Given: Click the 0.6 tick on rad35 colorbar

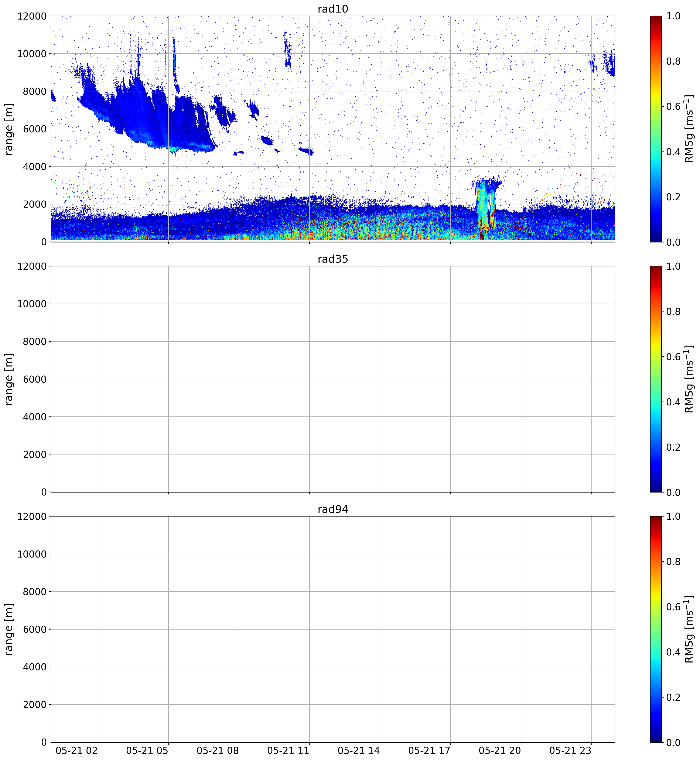Looking at the screenshot, I should point(673,357).
